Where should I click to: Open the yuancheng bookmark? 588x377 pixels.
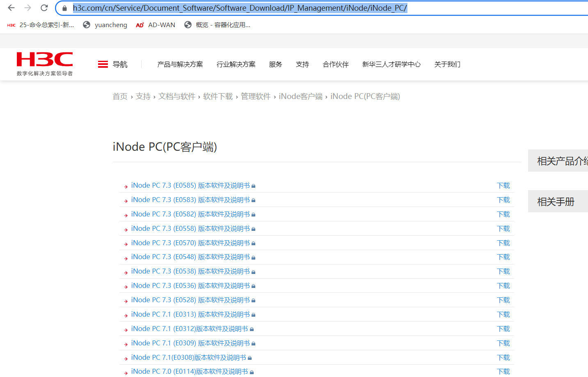[x=105, y=25]
